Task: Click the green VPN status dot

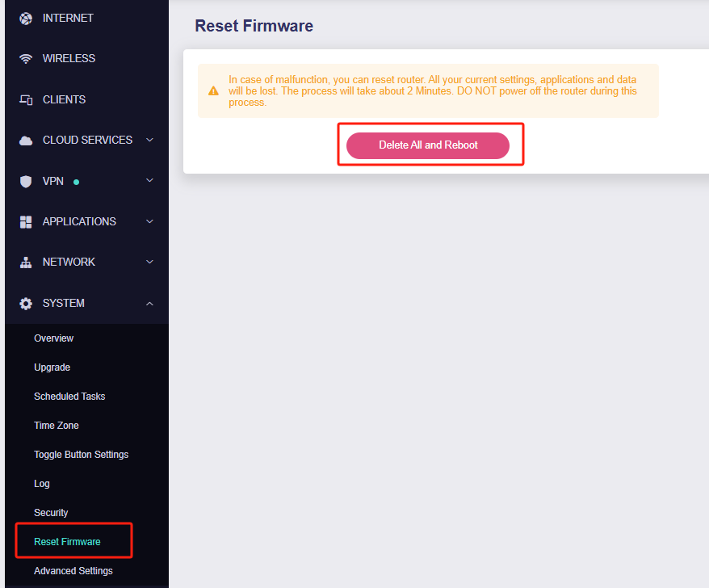Action: (x=77, y=182)
